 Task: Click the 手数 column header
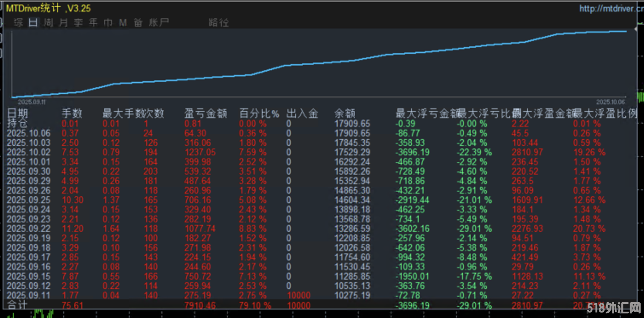[72, 114]
